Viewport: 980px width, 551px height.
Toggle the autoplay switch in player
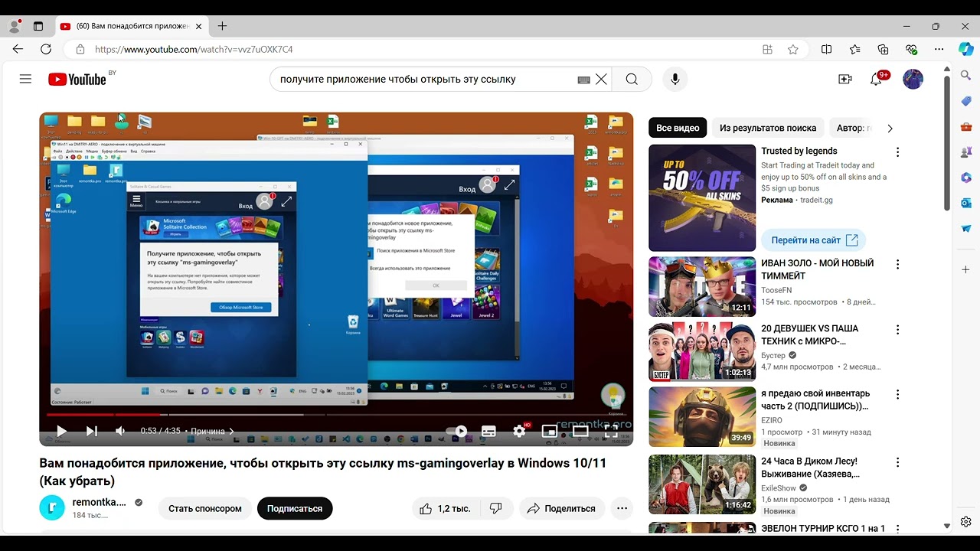coord(456,431)
